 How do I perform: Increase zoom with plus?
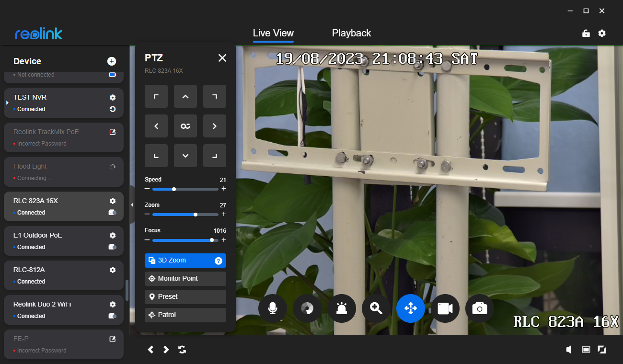[x=224, y=214]
